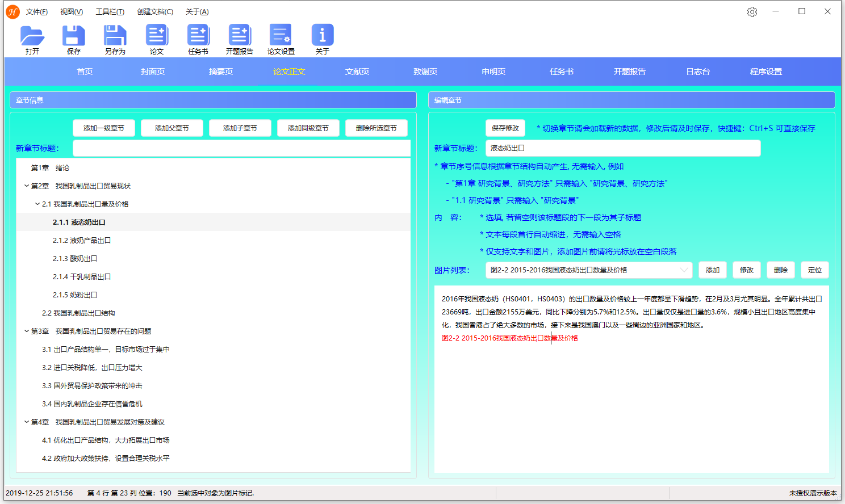Open the 视图(V) menu
845x504 pixels.
coord(72,12)
